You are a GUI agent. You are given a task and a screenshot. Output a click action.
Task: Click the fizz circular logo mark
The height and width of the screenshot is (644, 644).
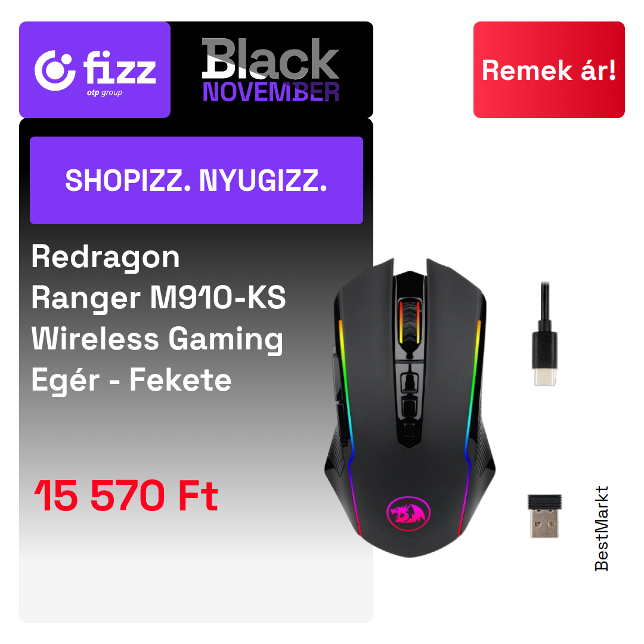(x=55, y=70)
